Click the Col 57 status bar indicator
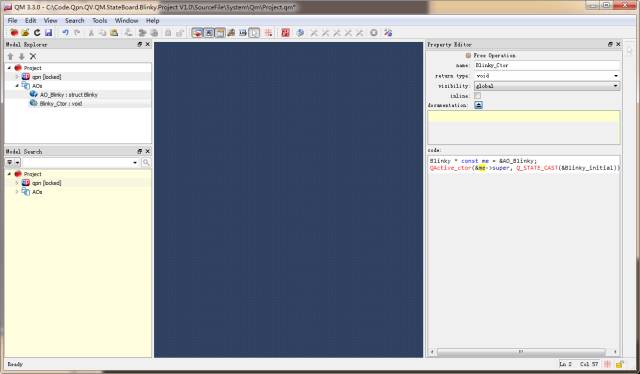Screen dimensions: 640x374 (x=589, y=364)
